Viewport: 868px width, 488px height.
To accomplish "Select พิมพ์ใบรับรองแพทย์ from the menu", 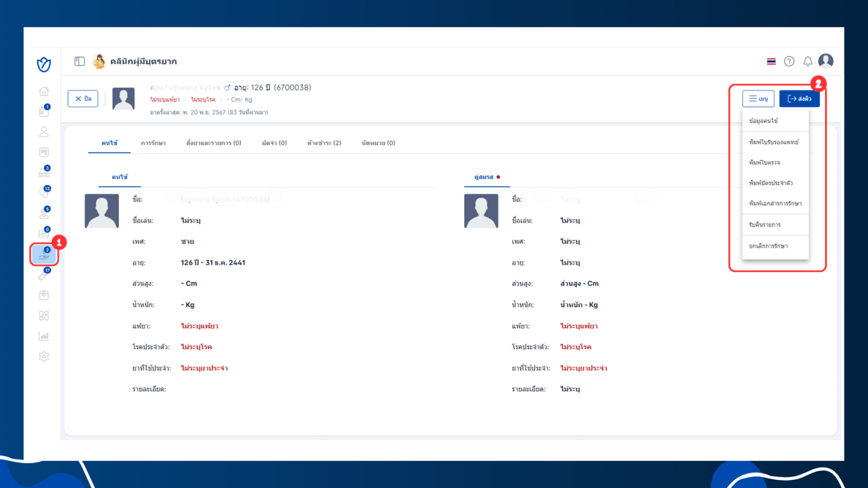I will pos(776,142).
